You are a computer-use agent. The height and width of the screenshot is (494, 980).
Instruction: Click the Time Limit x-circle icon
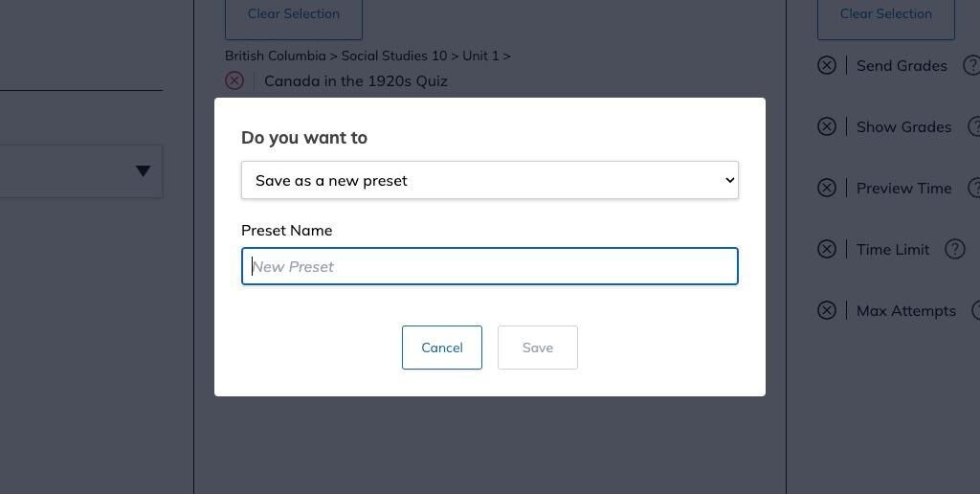point(827,249)
